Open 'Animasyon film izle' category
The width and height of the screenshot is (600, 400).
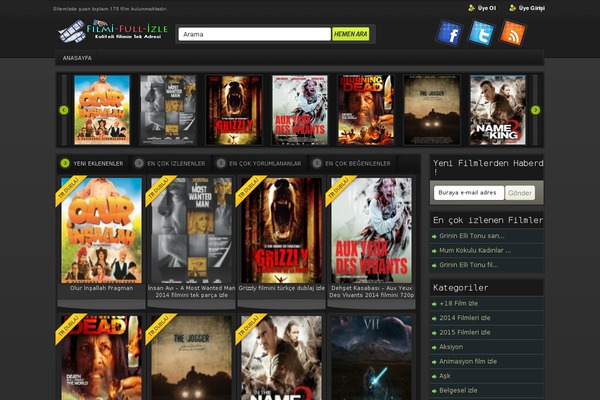coord(468,362)
